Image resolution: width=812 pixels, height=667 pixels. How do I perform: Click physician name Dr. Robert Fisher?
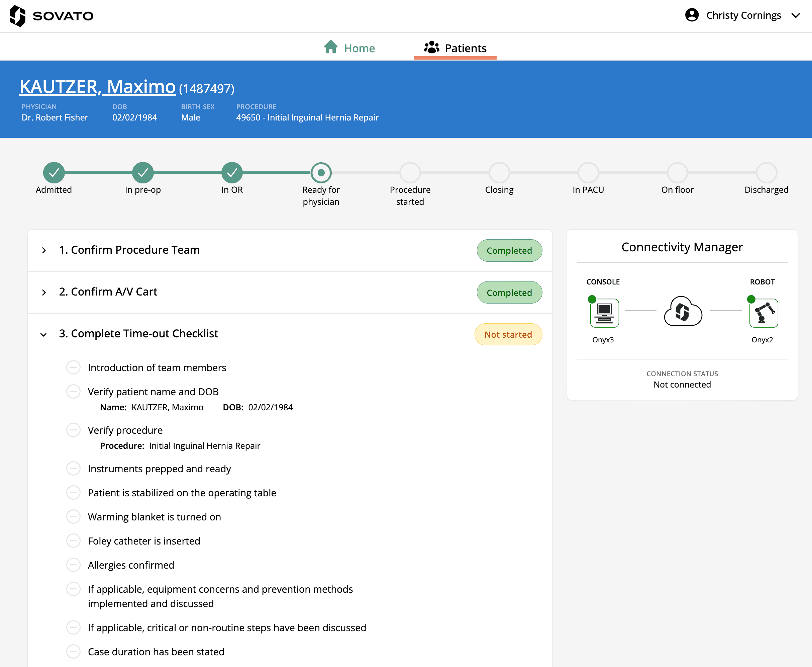click(x=55, y=117)
